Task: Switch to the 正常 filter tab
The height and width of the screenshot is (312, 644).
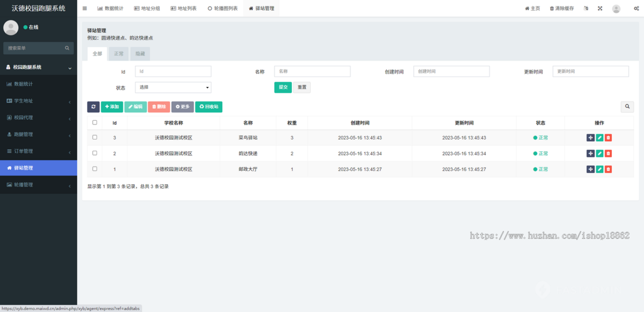Action: coord(119,54)
